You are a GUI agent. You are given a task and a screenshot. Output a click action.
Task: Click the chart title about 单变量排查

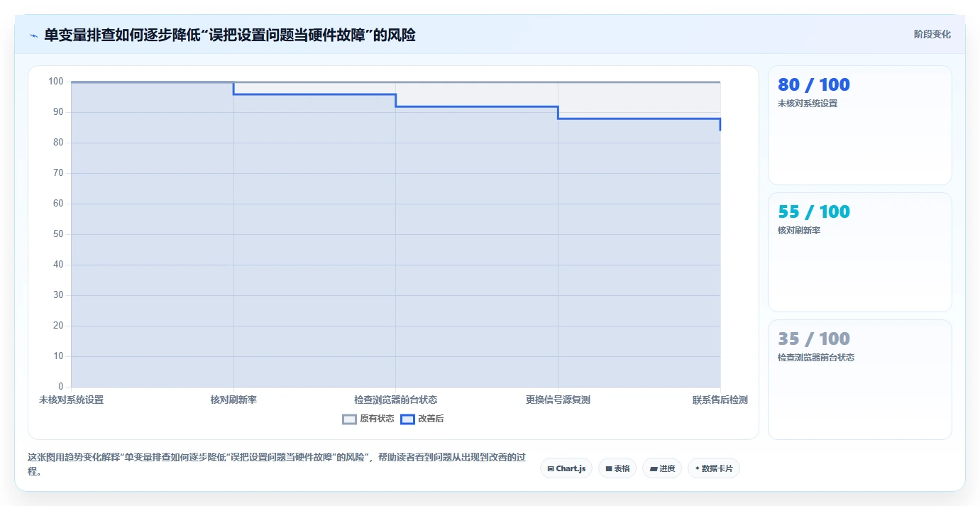click(x=230, y=35)
